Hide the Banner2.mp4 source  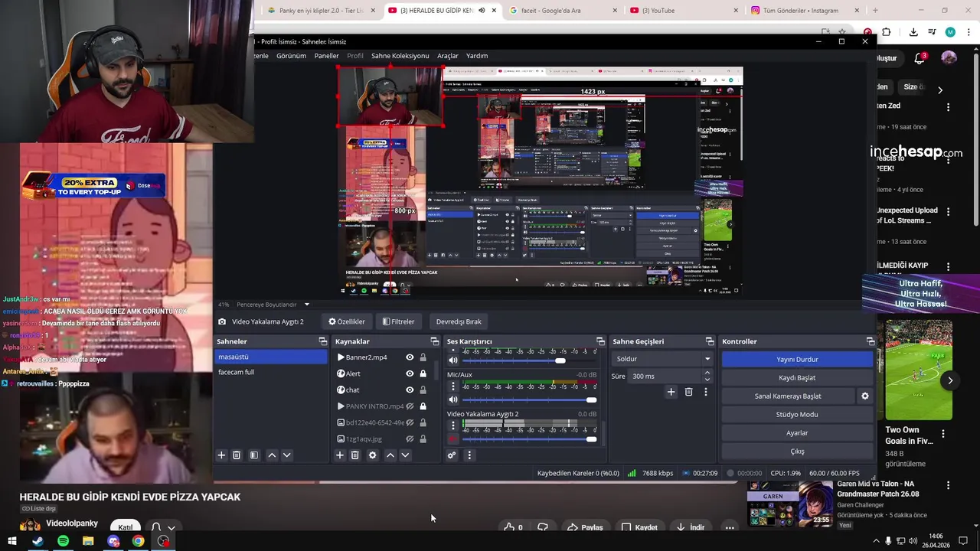(x=410, y=357)
